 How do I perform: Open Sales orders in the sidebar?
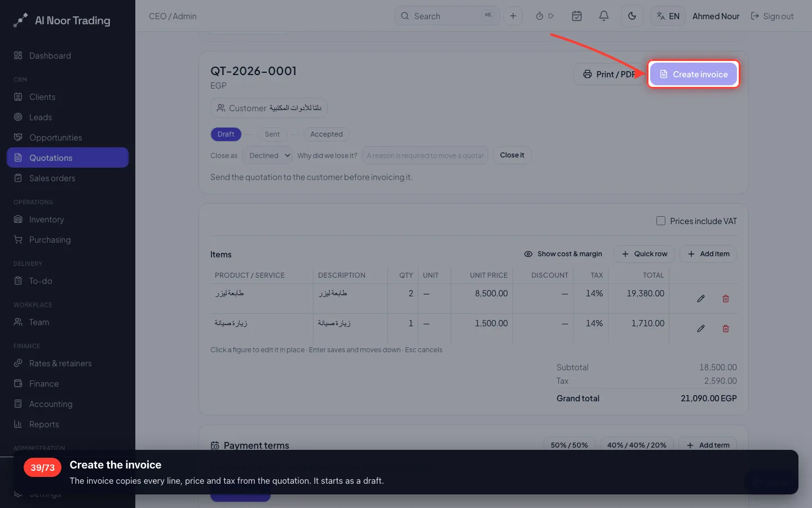click(x=68, y=178)
